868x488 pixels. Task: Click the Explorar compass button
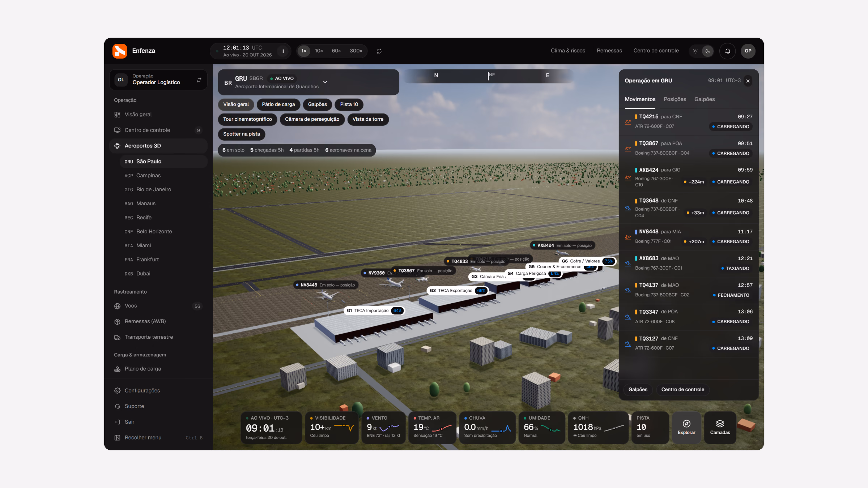click(x=686, y=427)
